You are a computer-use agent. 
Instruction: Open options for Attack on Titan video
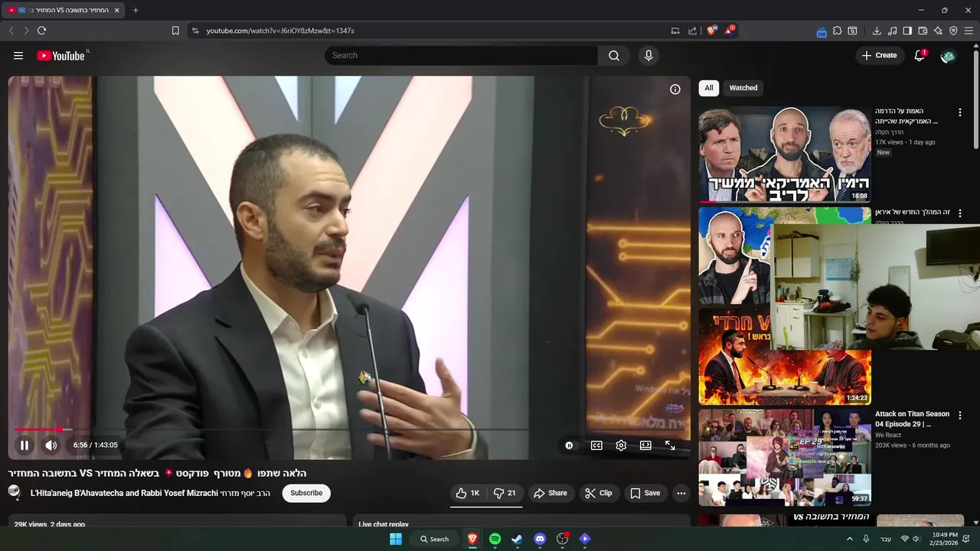[960, 416]
